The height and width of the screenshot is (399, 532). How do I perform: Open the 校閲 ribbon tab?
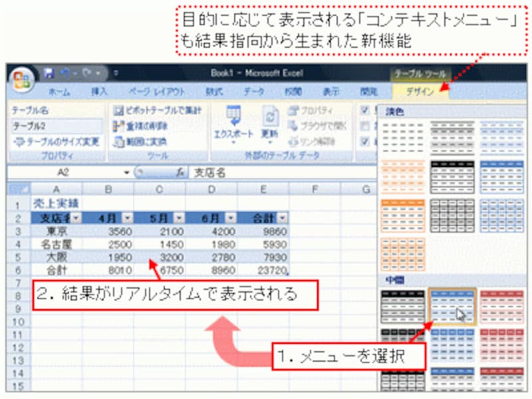(293, 92)
